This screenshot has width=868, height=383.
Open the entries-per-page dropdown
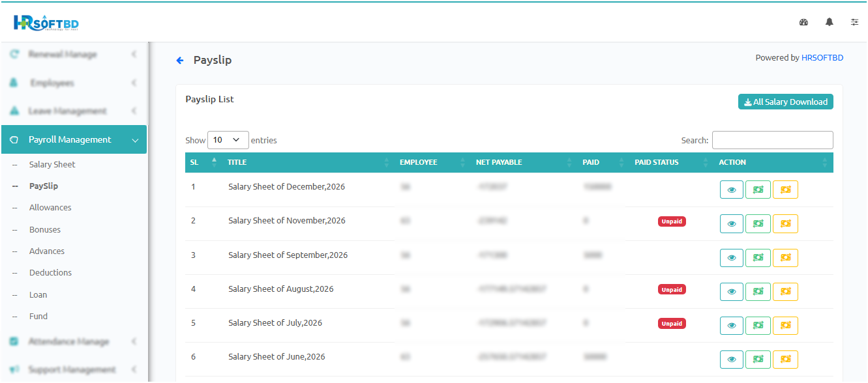(228, 140)
